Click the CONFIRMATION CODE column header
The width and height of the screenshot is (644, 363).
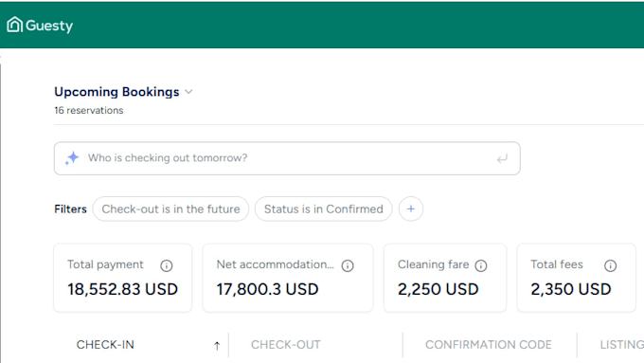click(489, 344)
